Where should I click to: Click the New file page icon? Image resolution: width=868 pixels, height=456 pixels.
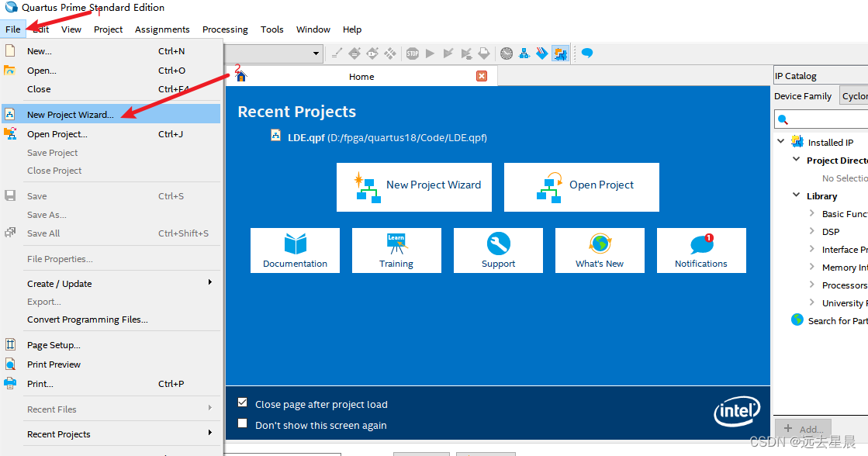point(10,51)
